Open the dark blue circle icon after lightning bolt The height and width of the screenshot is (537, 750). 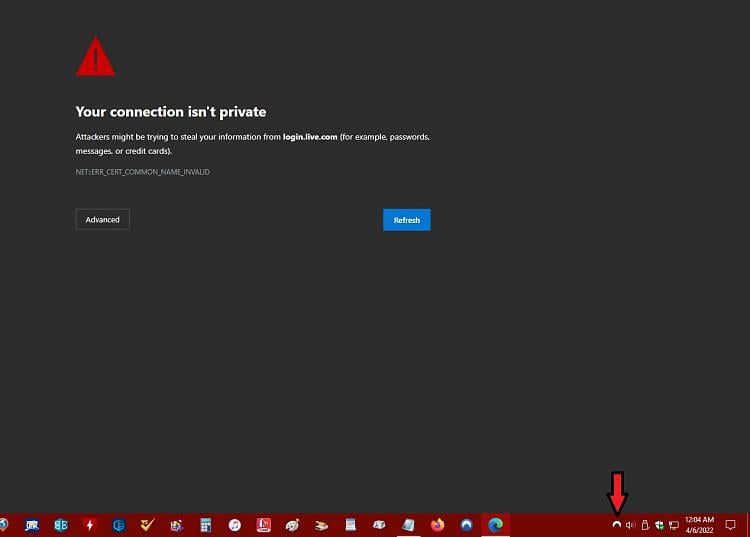[119, 525]
